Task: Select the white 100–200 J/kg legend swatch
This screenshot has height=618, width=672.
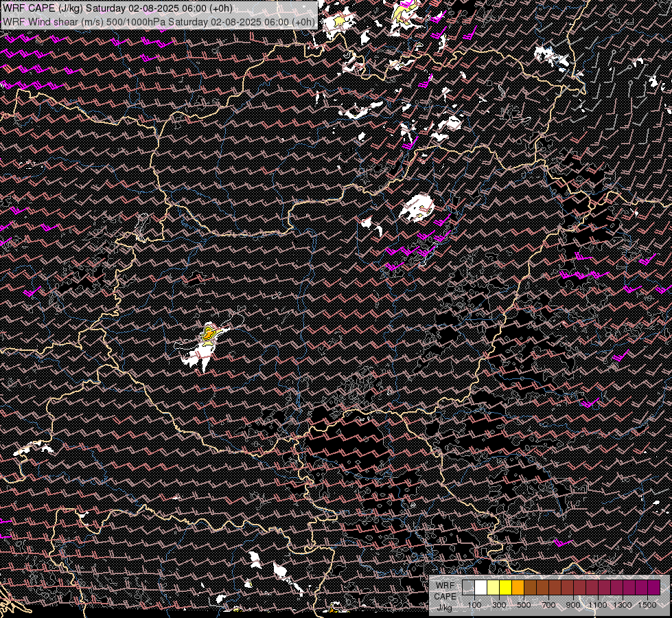Action: (481, 587)
